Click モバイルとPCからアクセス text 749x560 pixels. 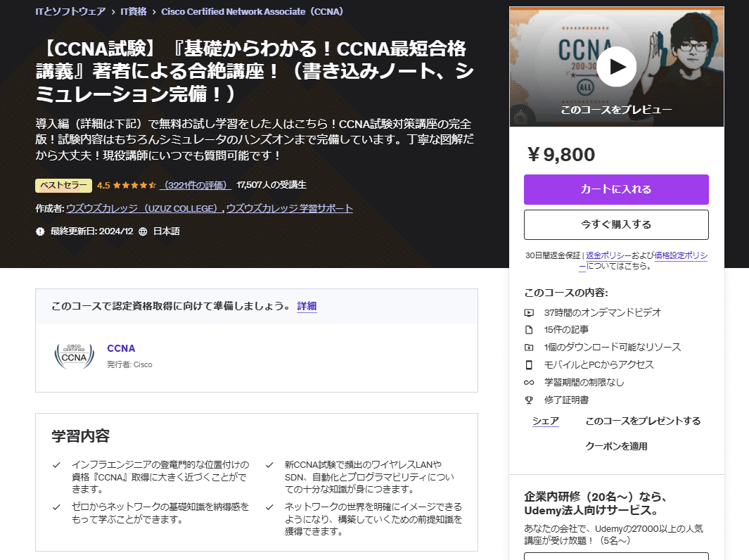599,365
